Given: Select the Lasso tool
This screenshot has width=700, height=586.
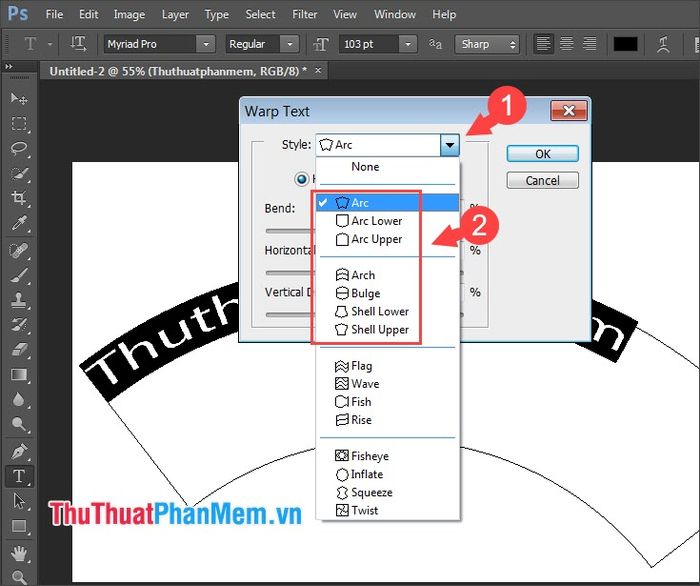Looking at the screenshot, I should (19, 148).
